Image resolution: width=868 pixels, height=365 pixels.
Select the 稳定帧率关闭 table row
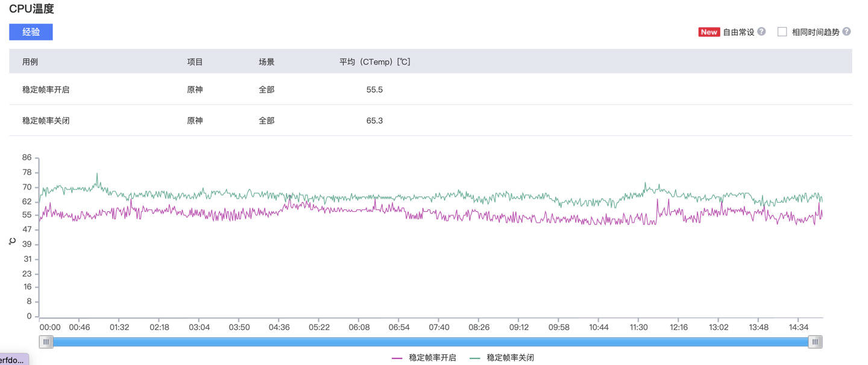tap(430, 120)
